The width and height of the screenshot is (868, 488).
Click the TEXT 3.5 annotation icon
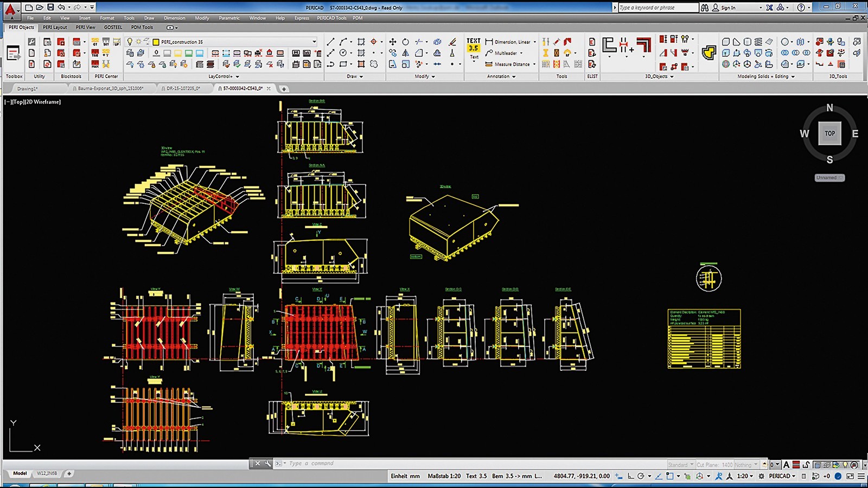pyautogui.click(x=474, y=45)
